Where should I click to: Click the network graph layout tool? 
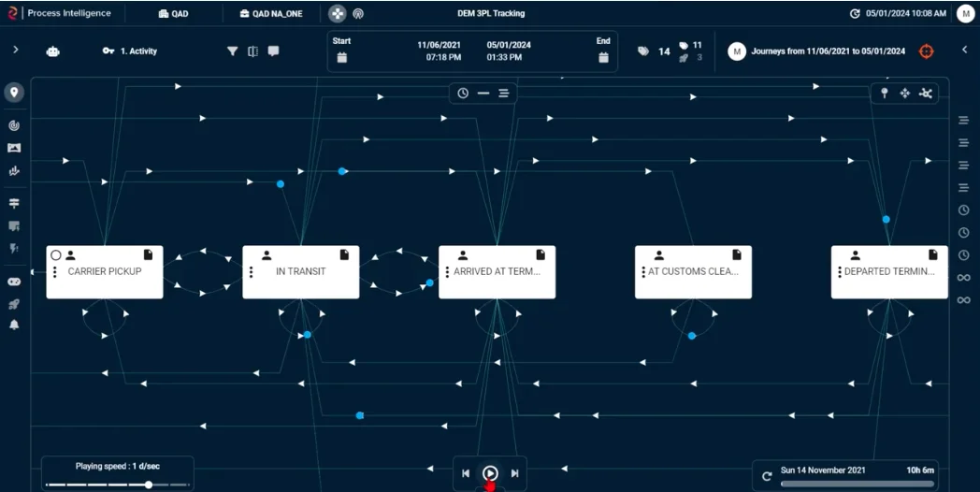click(x=926, y=94)
